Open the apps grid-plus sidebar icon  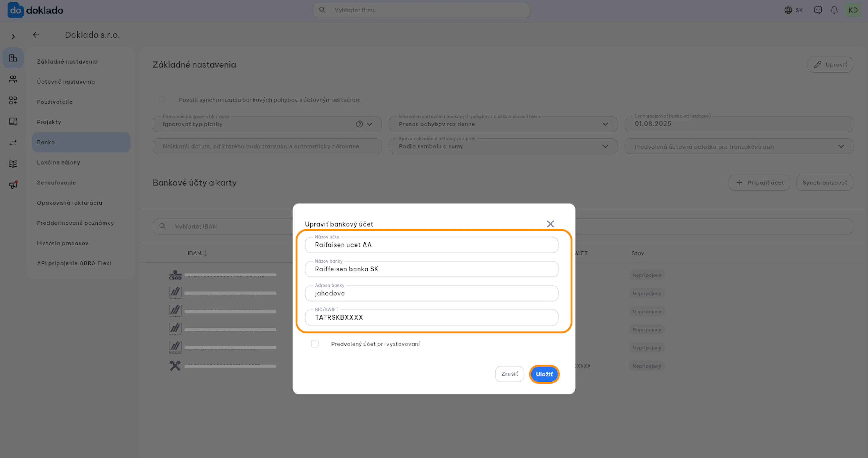pyautogui.click(x=13, y=100)
